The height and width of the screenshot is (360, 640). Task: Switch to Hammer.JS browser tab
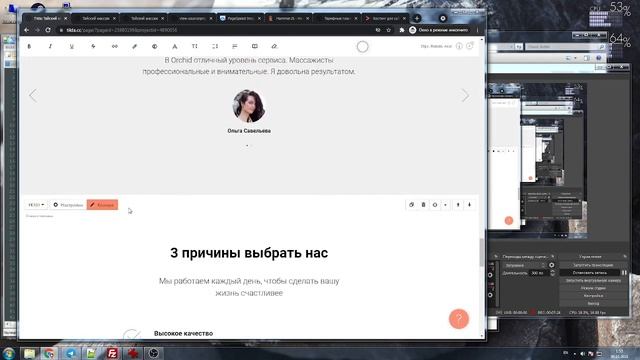click(289, 18)
